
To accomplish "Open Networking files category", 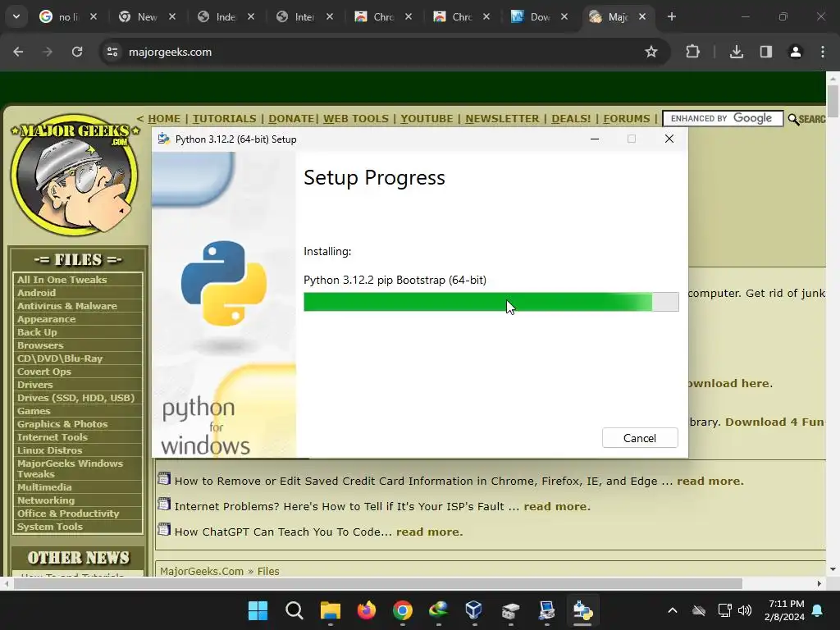I will click(x=46, y=500).
